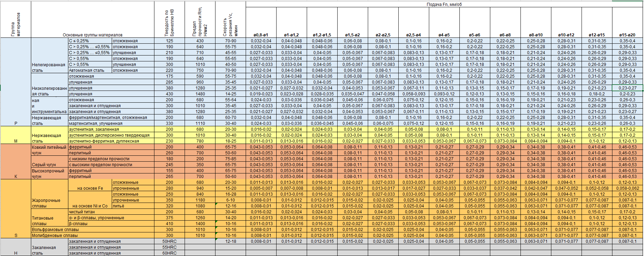Image resolution: width=644 pixels, height=256 pixels.
Task: Select the 'Автоматная сталь' cell
Action: pos(87,70)
